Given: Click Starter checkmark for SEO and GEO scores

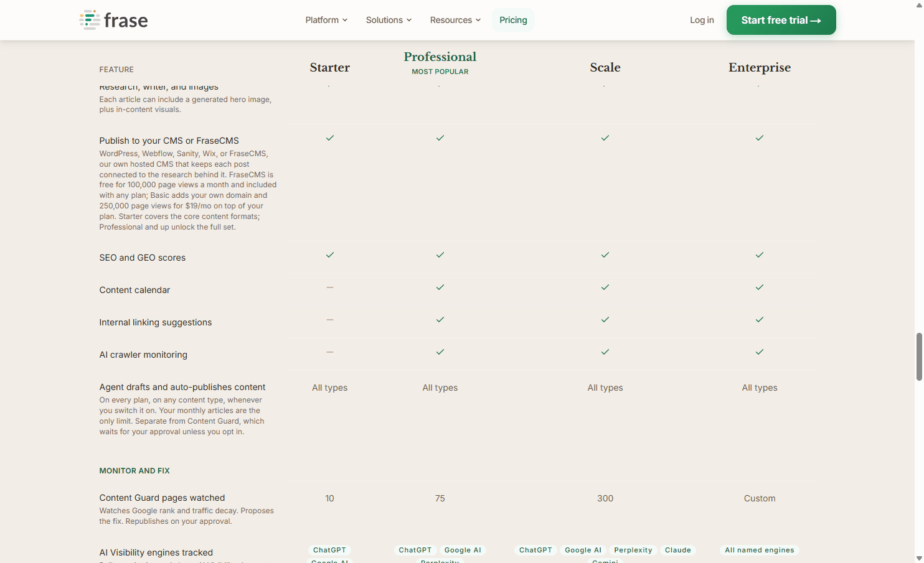Looking at the screenshot, I should [x=330, y=255].
